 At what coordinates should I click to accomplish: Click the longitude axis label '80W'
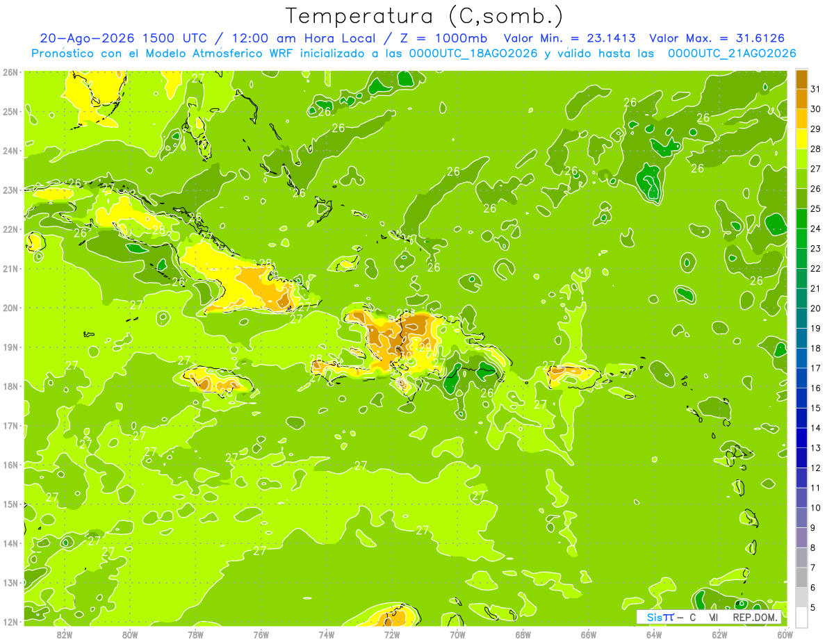pos(130,634)
